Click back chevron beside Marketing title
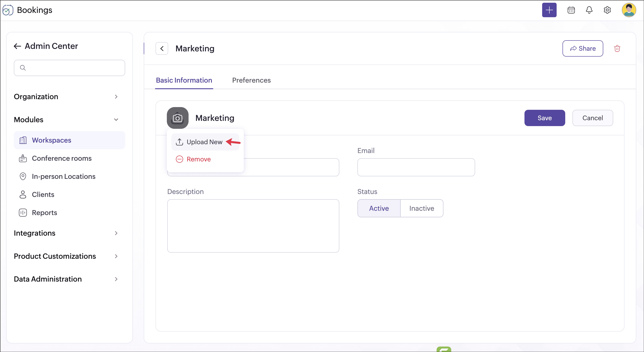Screen dimensions: 644x352 (162, 48)
